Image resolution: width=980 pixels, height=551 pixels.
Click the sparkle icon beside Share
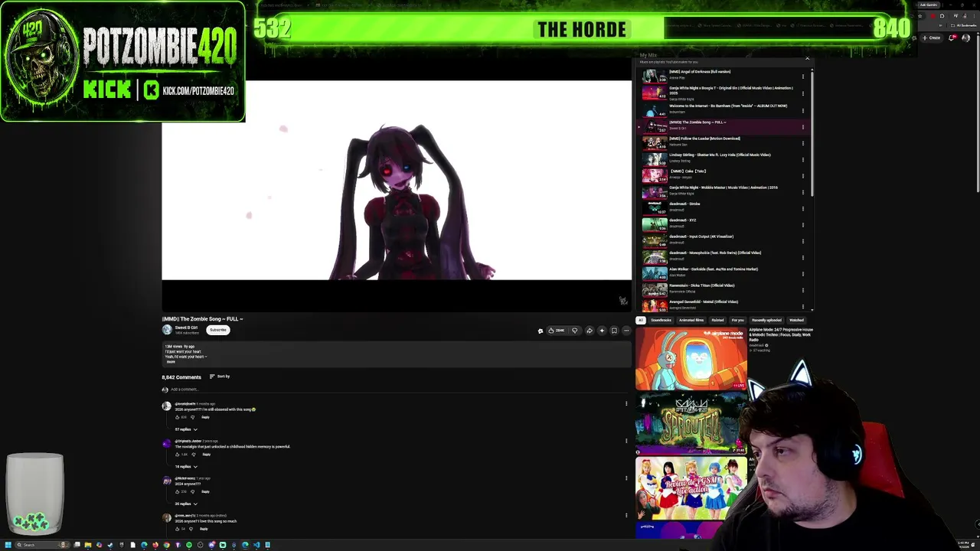(x=602, y=331)
